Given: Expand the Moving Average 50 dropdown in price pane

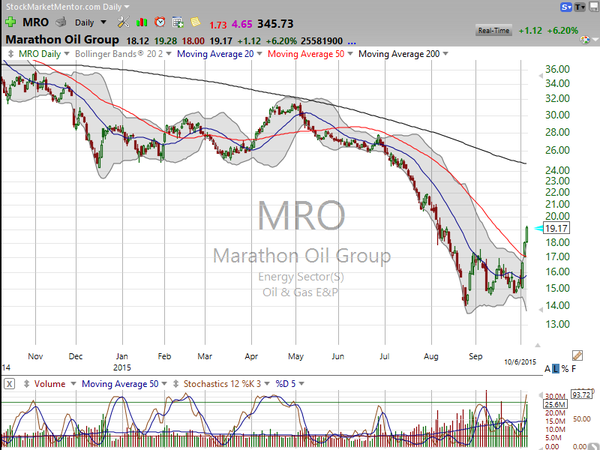Looking at the screenshot, I should pyautogui.click(x=350, y=54).
